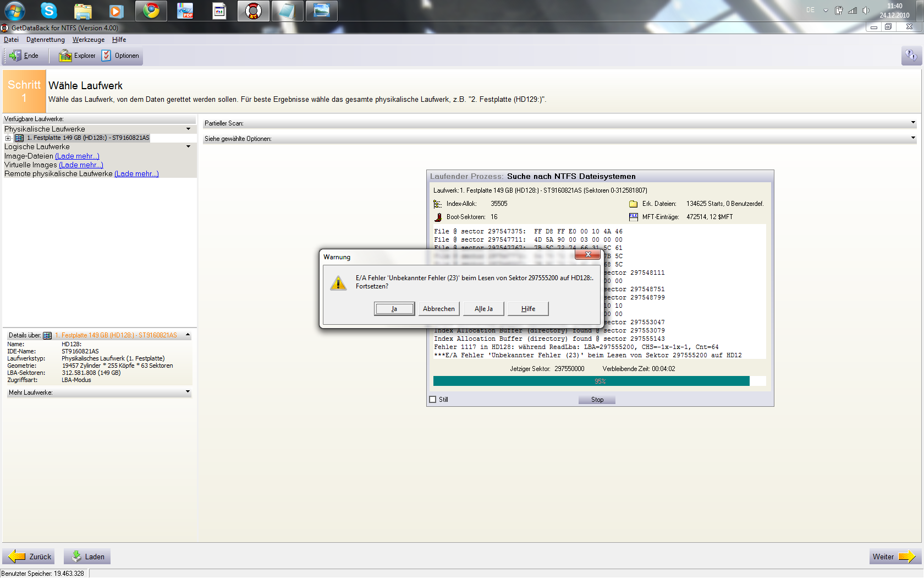Click the Erk. Dateien folder icon
The width and height of the screenshot is (924, 578).
(x=633, y=204)
